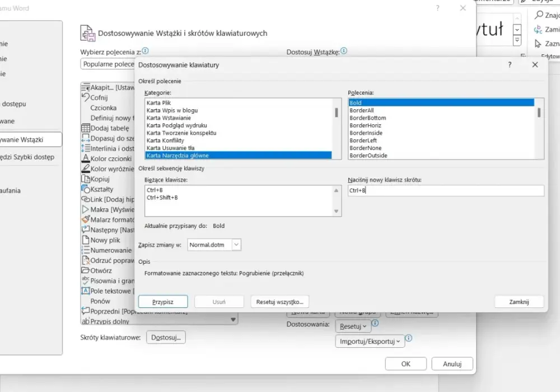Click the new shortcut key input field
Viewport: 560px width, 392px height.
pos(446,190)
